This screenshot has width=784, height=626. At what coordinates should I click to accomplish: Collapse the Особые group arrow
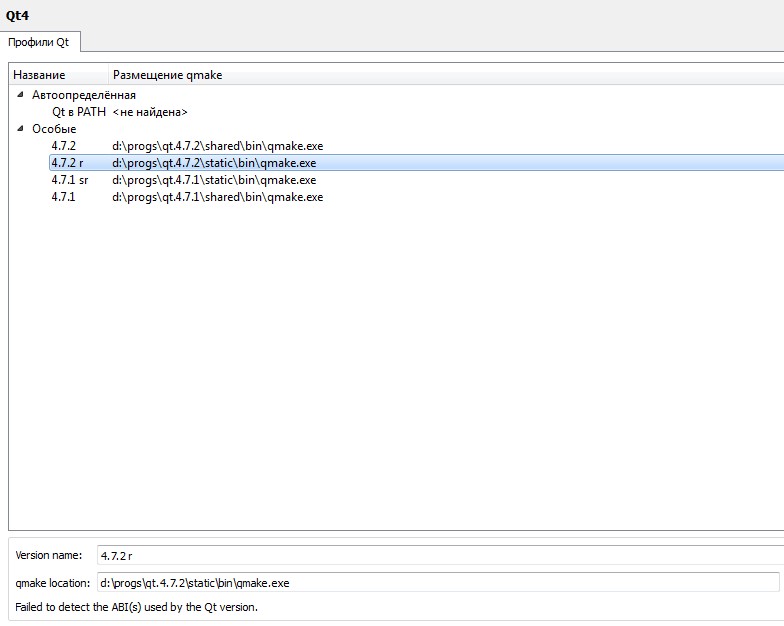pyautogui.click(x=21, y=129)
